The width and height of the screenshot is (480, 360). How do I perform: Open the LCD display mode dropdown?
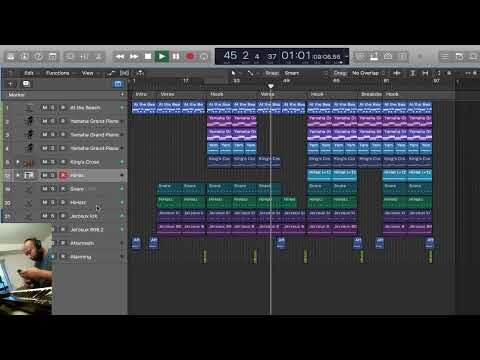click(x=347, y=57)
